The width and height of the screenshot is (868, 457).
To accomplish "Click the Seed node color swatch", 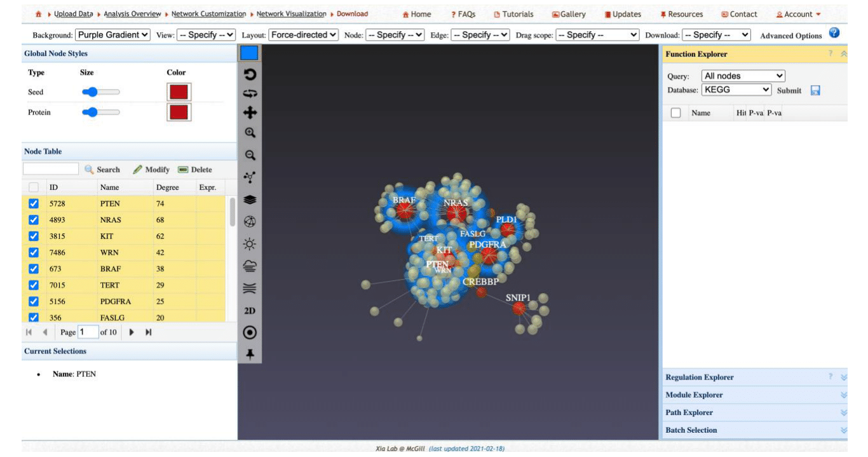I will tap(179, 92).
